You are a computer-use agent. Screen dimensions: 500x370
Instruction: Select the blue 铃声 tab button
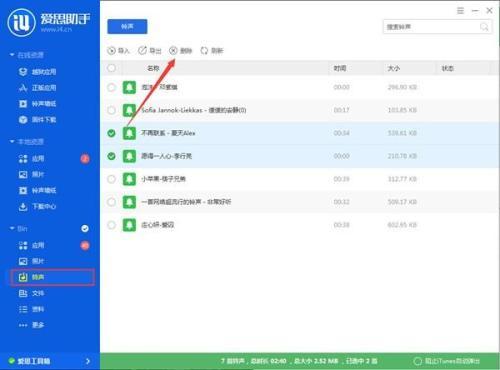127,26
